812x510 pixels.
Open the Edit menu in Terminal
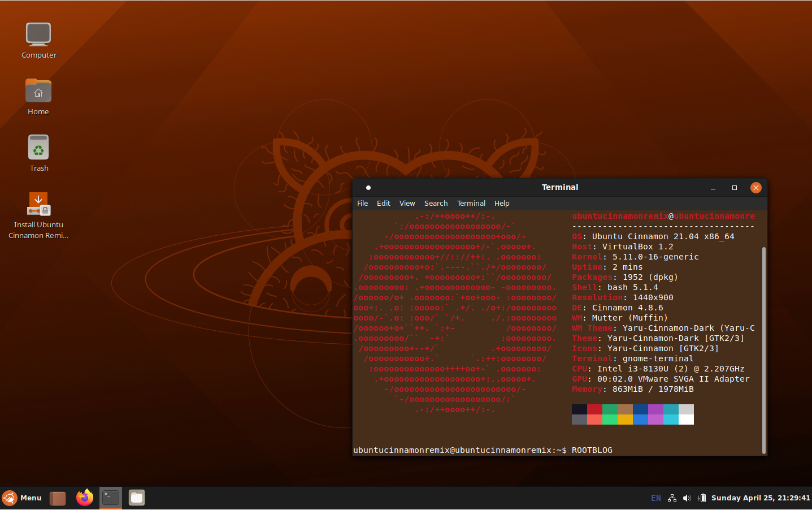(x=383, y=204)
